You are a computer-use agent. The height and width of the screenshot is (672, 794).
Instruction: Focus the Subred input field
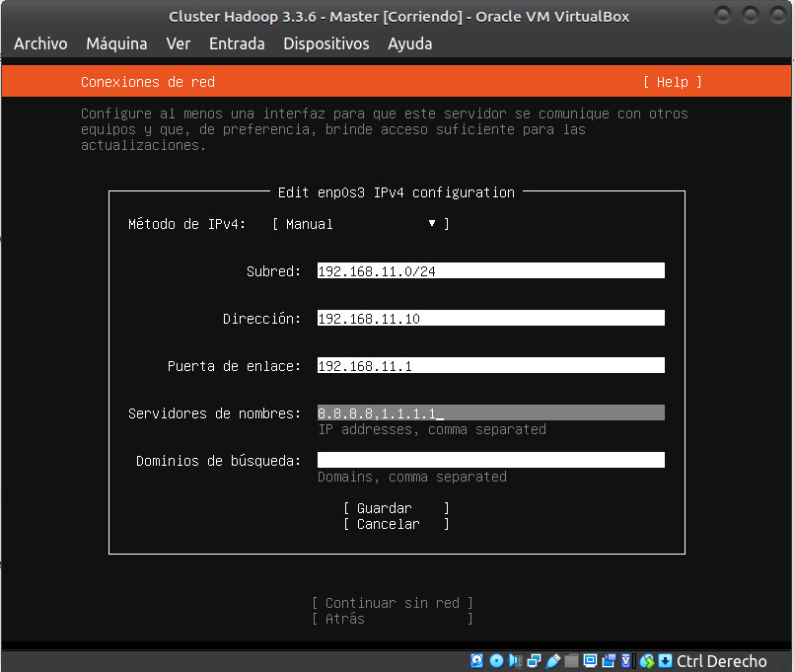click(490, 270)
